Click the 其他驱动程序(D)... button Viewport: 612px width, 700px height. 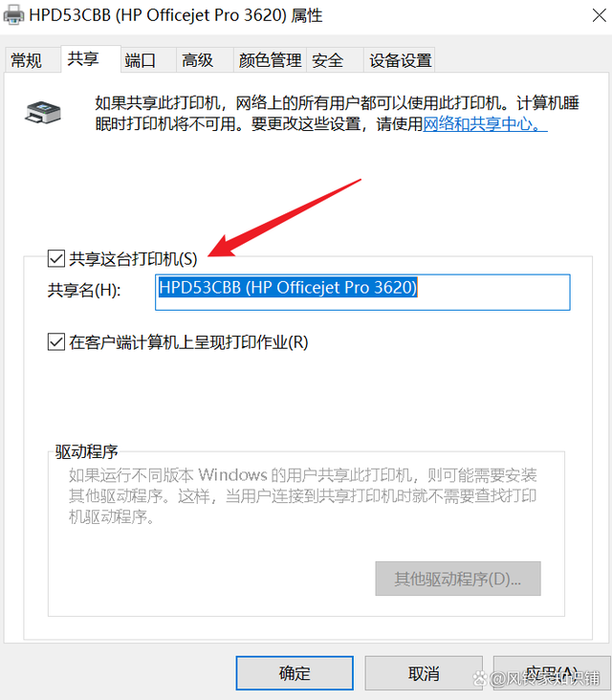(458, 579)
